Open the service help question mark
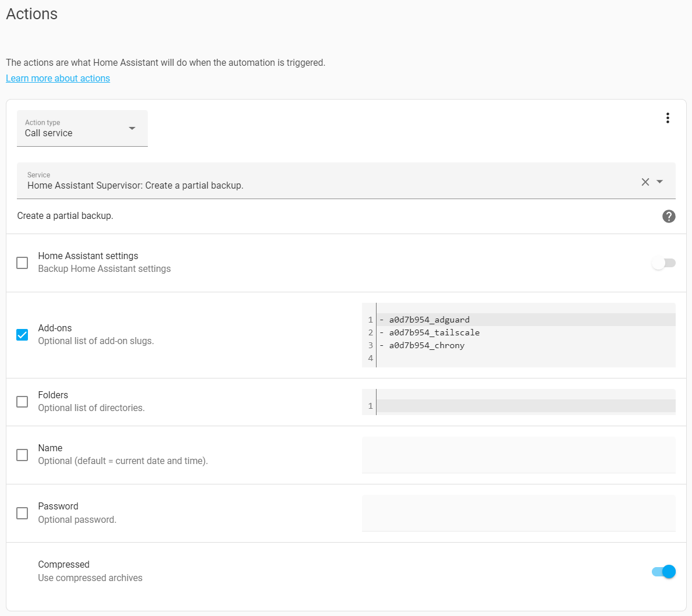 click(x=669, y=216)
